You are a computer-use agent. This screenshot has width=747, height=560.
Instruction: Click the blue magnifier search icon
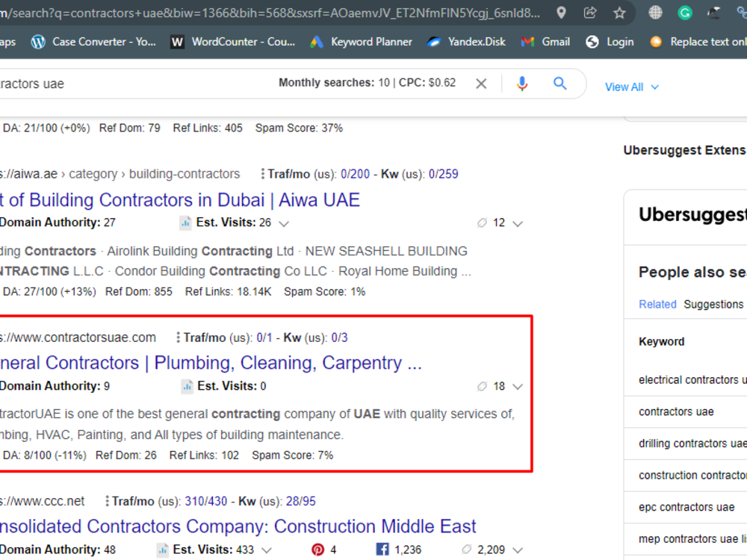pyautogui.click(x=560, y=84)
